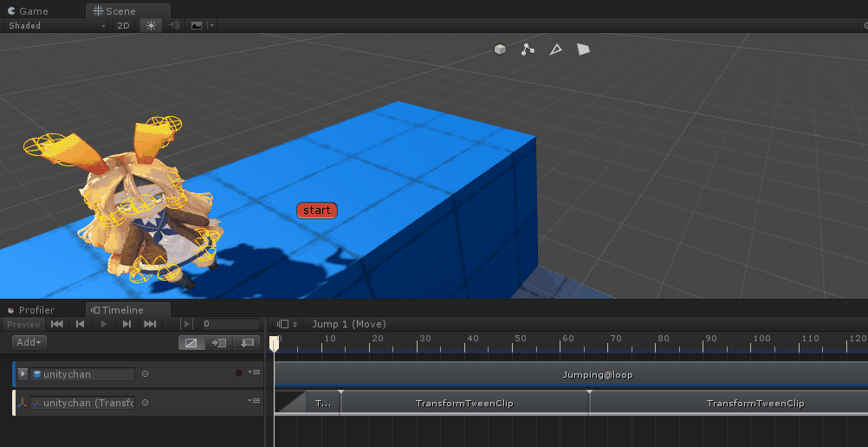Click the unitychan (Transform) binding field
This screenshot has width=868, height=447.
[x=83, y=403]
